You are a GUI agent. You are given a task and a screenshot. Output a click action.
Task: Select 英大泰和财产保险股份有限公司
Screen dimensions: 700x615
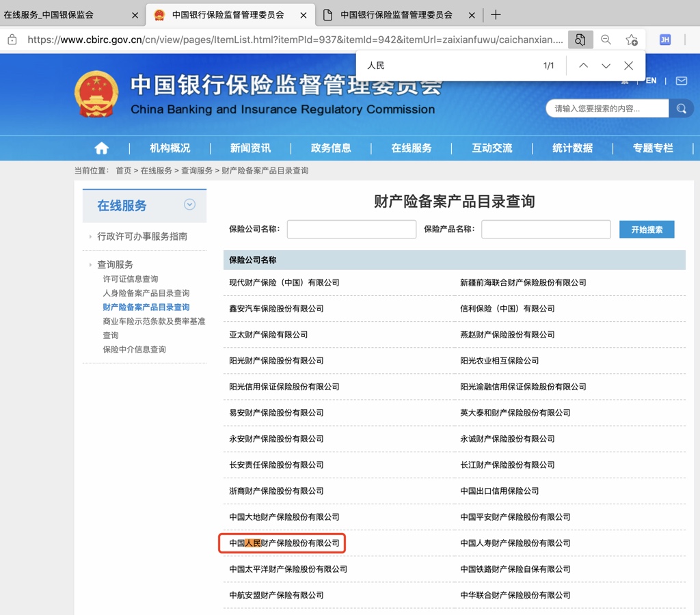click(515, 413)
